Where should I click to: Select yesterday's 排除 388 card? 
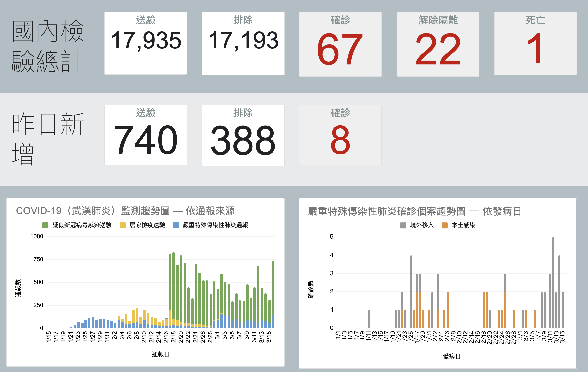pyautogui.click(x=243, y=135)
